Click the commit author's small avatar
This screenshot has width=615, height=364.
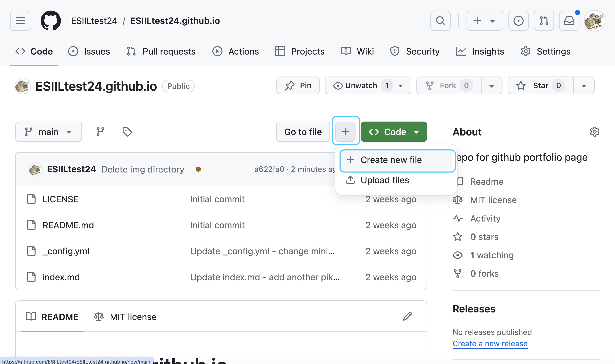pyautogui.click(x=35, y=169)
